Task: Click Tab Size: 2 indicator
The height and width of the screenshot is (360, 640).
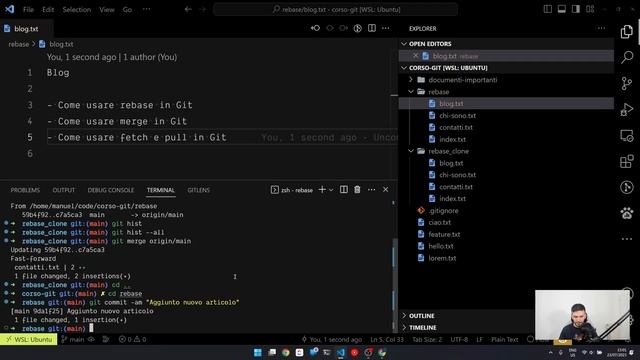Action: click(x=427, y=339)
